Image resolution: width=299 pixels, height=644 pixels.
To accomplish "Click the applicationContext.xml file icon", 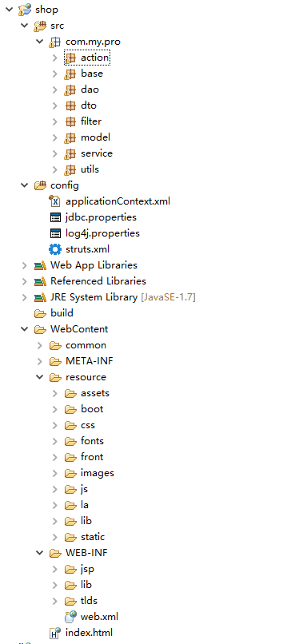I will point(55,201).
